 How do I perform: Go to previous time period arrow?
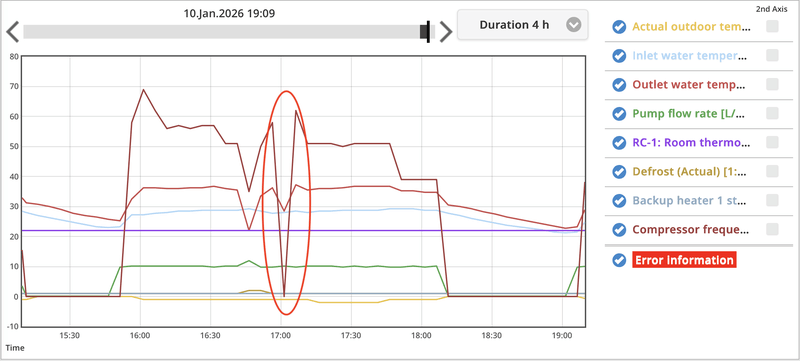tap(13, 32)
